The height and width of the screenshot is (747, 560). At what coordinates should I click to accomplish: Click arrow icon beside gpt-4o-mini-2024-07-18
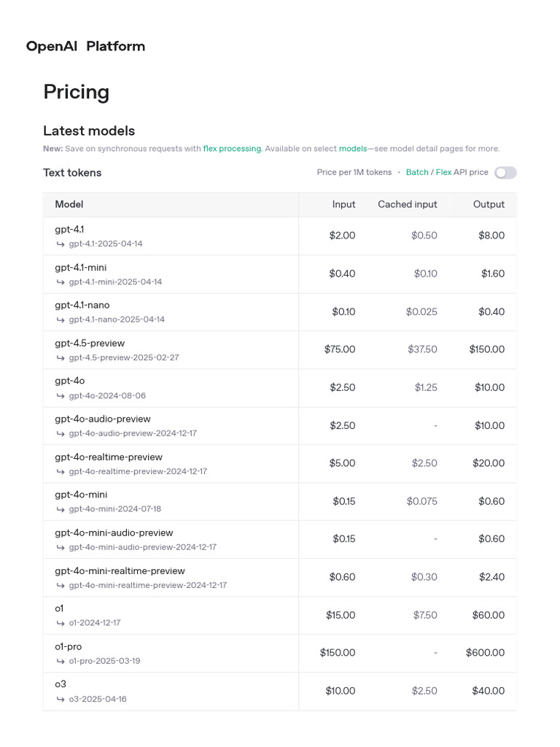tap(61, 509)
